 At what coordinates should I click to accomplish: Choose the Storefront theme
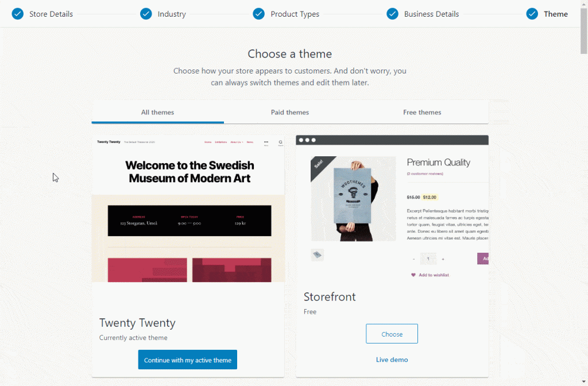[x=392, y=334]
